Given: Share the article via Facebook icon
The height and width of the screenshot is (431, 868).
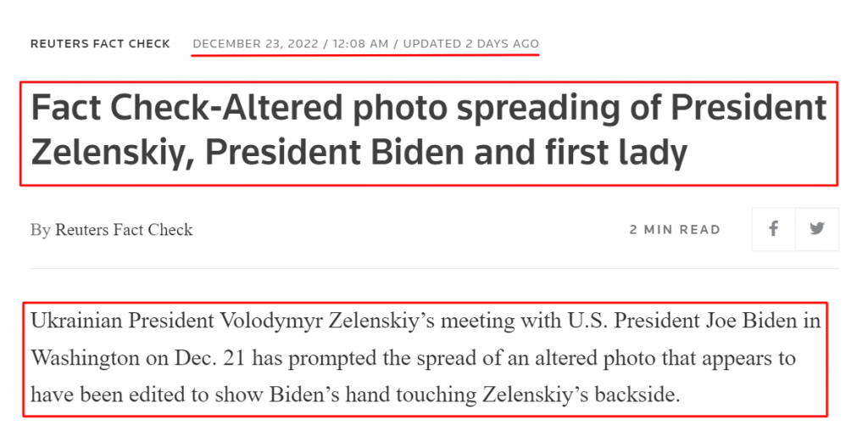Looking at the screenshot, I should click(773, 229).
